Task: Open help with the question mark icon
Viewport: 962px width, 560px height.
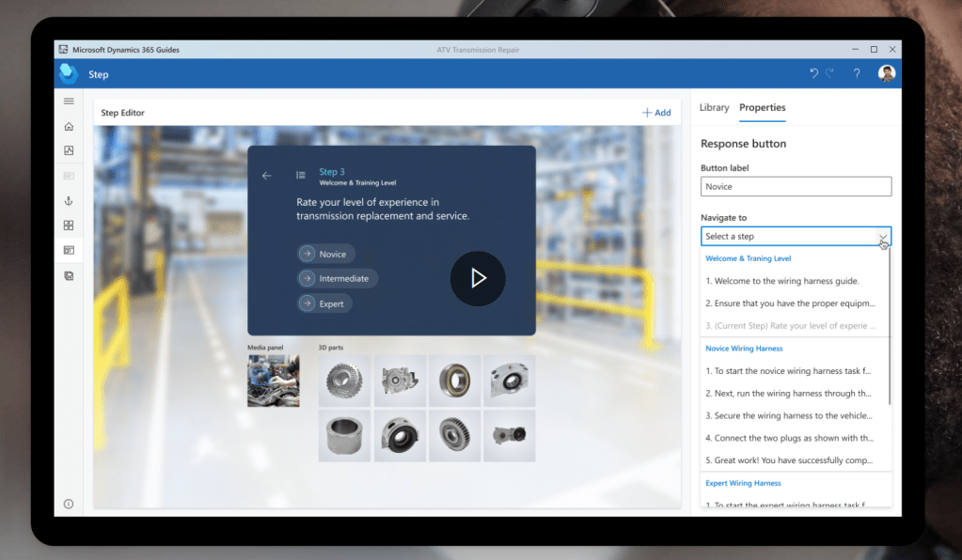Action: 856,73
